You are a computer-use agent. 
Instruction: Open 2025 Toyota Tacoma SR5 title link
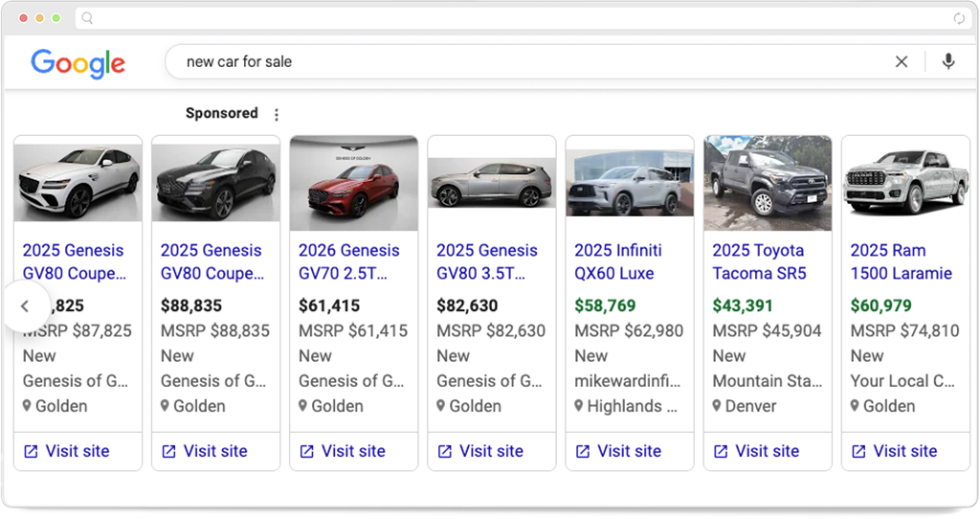[x=759, y=262]
